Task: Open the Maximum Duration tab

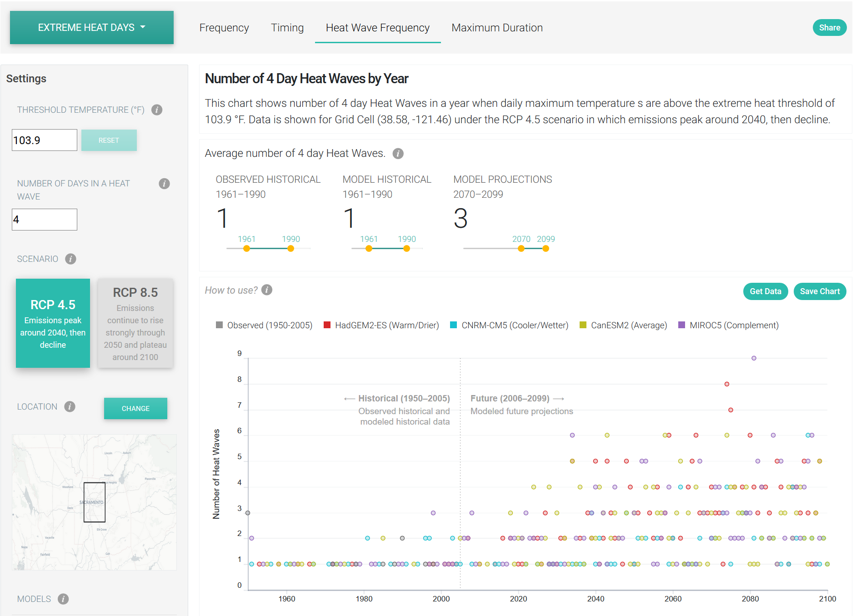Action: [x=497, y=28]
